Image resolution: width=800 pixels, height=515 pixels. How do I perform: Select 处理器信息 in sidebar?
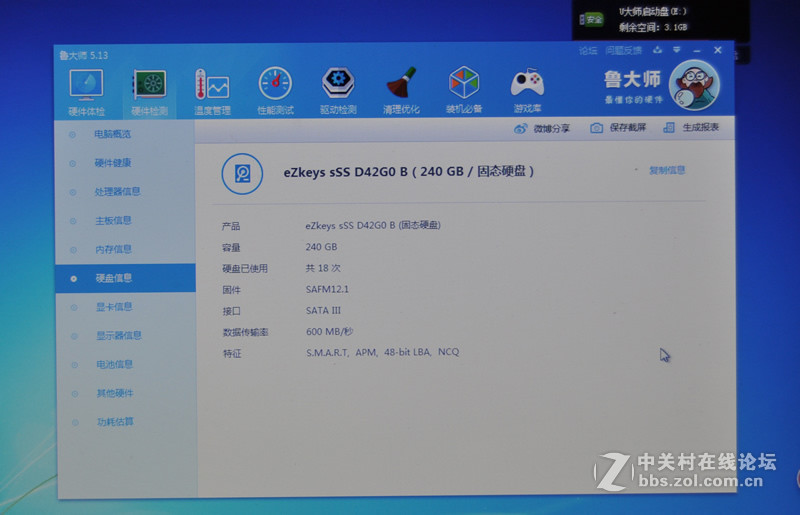(117, 192)
